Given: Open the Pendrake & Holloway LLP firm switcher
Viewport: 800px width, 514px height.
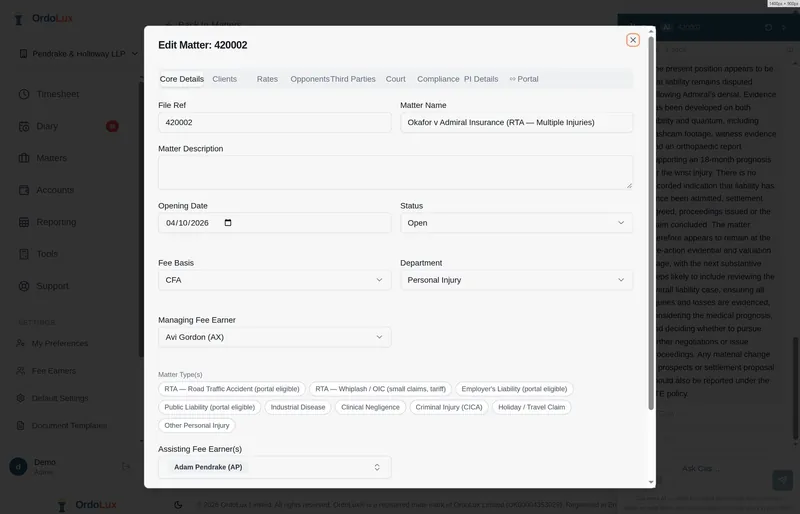Looking at the screenshot, I should point(79,54).
